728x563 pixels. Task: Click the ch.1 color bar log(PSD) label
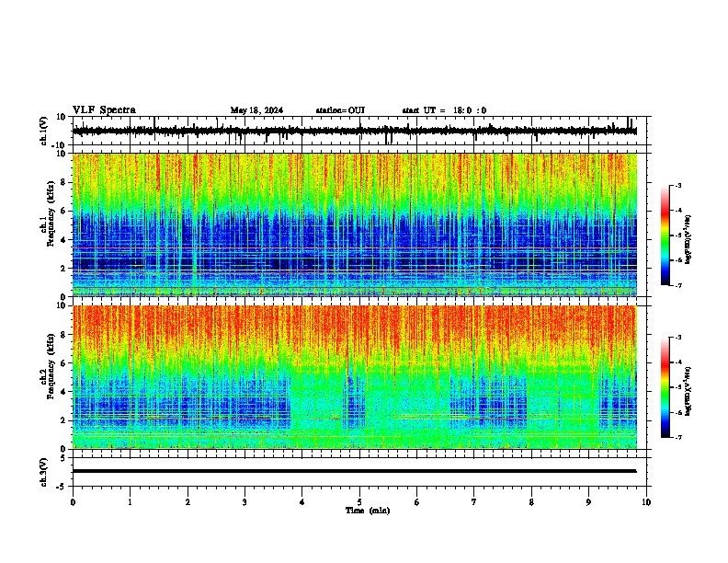pyautogui.click(x=688, y=240)
